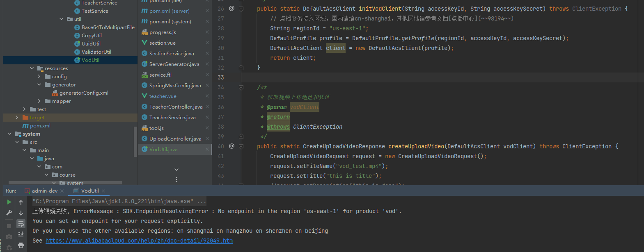The height and width of the screenshot is (252, 644).
Task: Click the gutter annotation icon on line 26
Action: click(x=231, y=9)
